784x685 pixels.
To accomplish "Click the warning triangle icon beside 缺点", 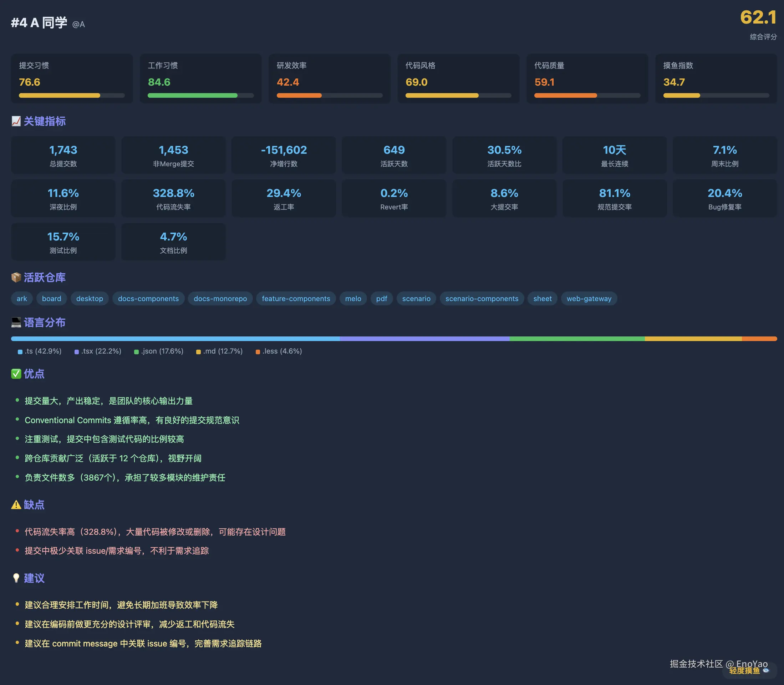I will (16, 504).
